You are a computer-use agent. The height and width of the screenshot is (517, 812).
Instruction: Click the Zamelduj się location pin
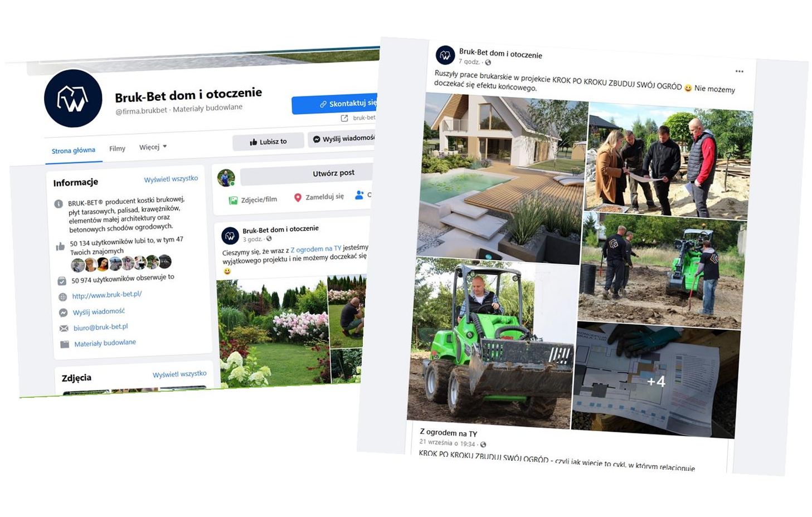click(298, 198)
